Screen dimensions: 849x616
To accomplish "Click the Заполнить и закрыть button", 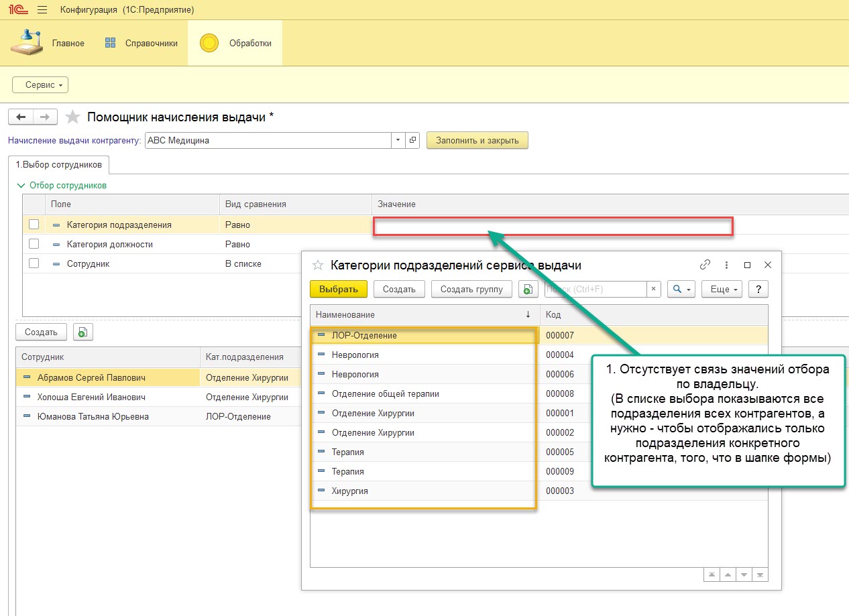I will coord(477,141).
